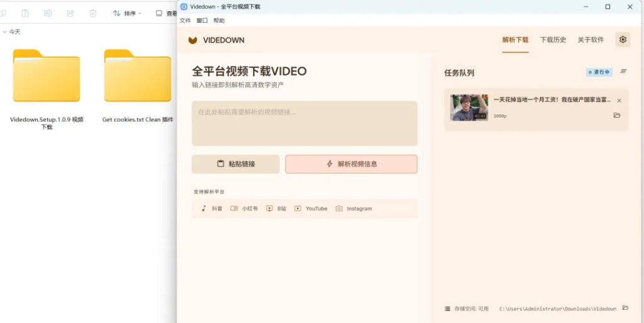Click the 小红书 platform icon
Viewport: 644px width, 323px height.
[234, 209]
